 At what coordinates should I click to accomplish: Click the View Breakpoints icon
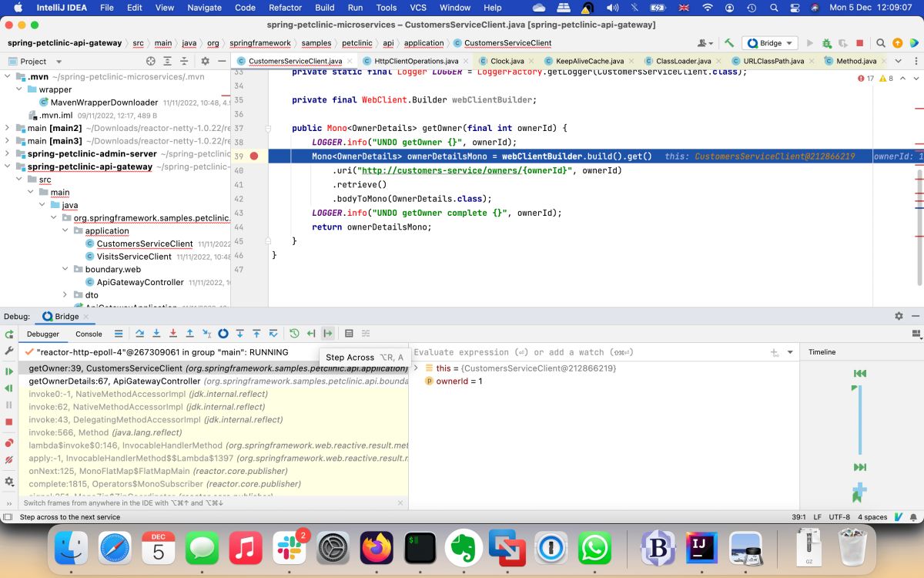pos(9,443)
